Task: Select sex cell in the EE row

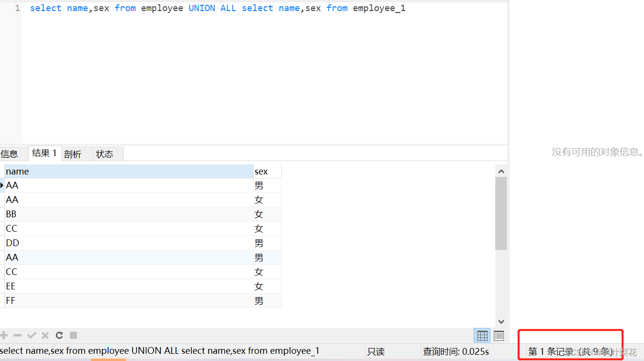Action: click(267, 286)
